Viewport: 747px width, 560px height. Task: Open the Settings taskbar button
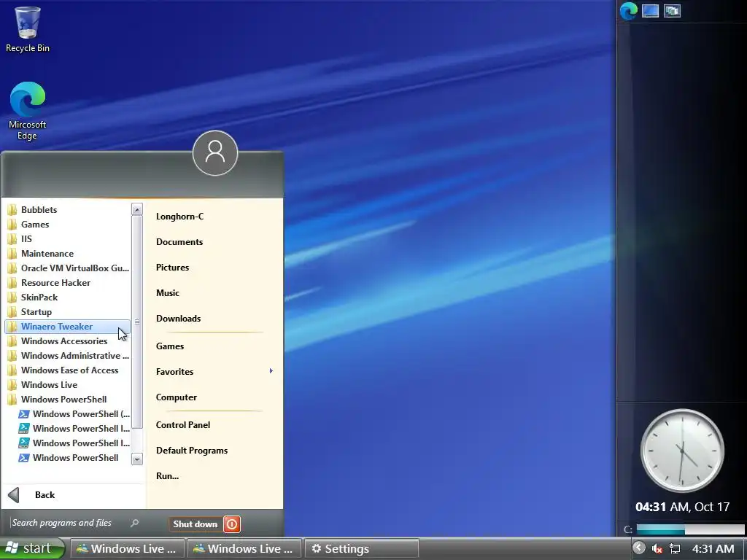coord(361,548)
